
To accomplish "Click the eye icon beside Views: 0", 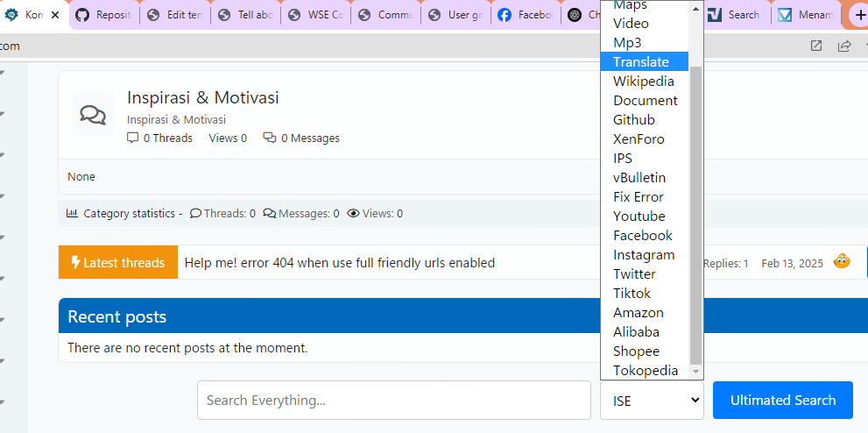I will 353,213.
